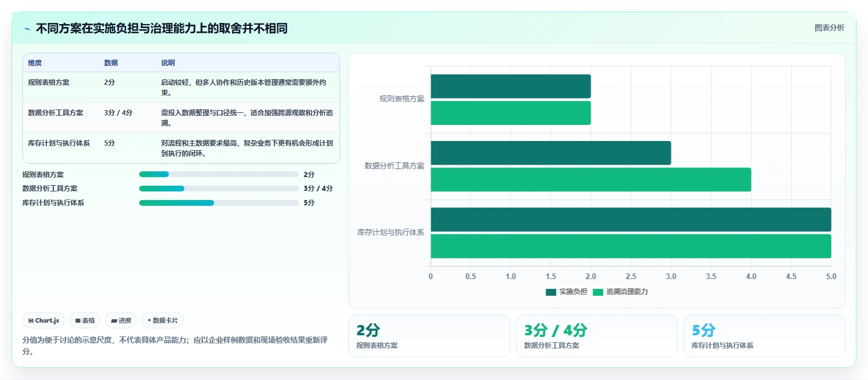The image size is (868, 380).
Task: Click the 数据分析工具方案 chart axis label
Action: pyautogui.click(x=394, y=166)
